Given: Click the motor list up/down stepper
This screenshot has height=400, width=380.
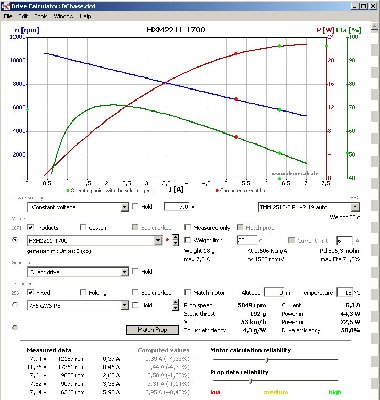Looking at the screenshot, I should pos(175,240).
